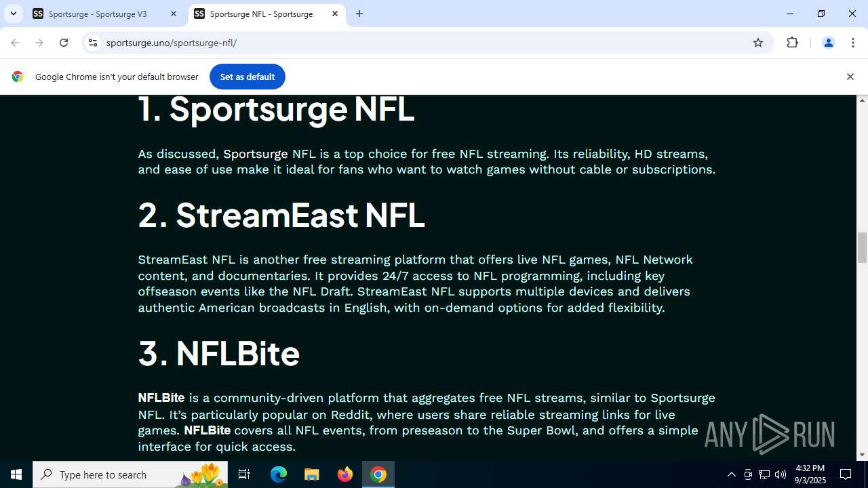Open network status tray icon
The image size is (868, 488).
coord(764,474)
